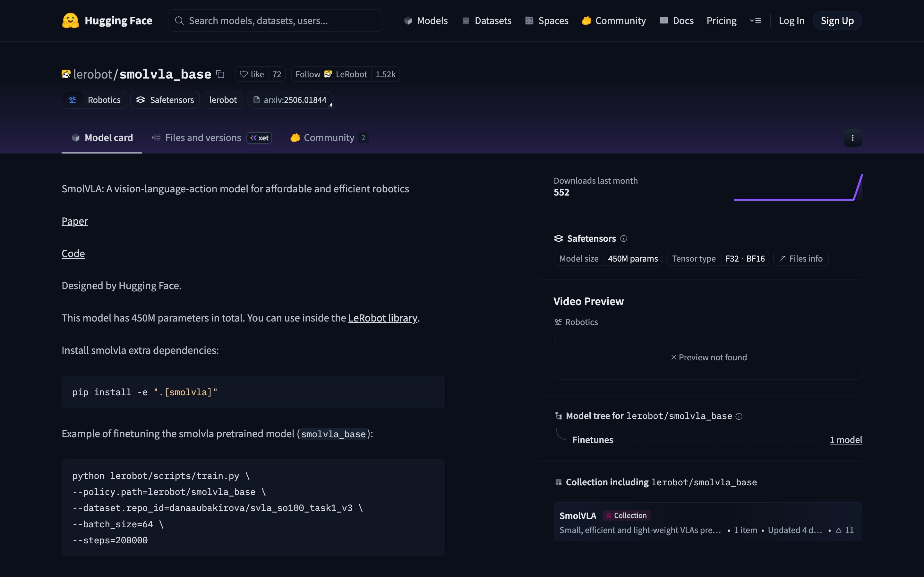
Task: Click the Sign Up button
Action: [837, 21]
